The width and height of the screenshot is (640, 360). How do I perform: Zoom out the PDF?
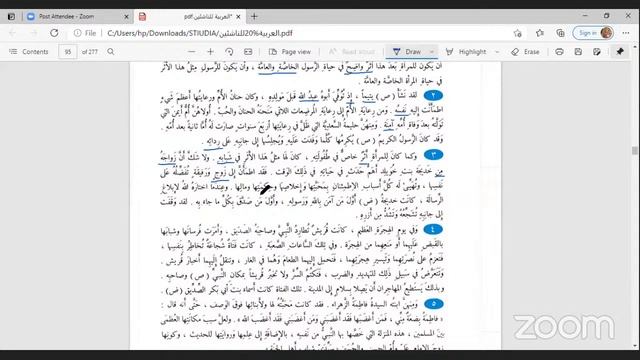[191, 52]
